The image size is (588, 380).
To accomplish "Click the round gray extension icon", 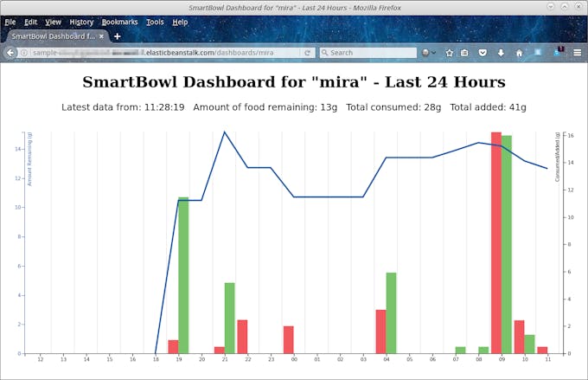I will pos(425,53).
